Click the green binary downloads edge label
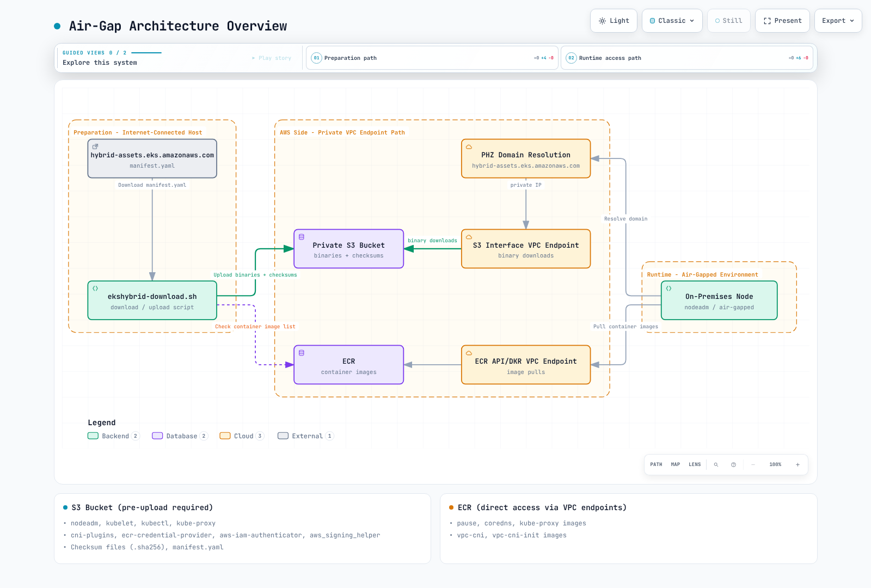The image size is (871, 588). pyautogui.click(x=433, y=241)
